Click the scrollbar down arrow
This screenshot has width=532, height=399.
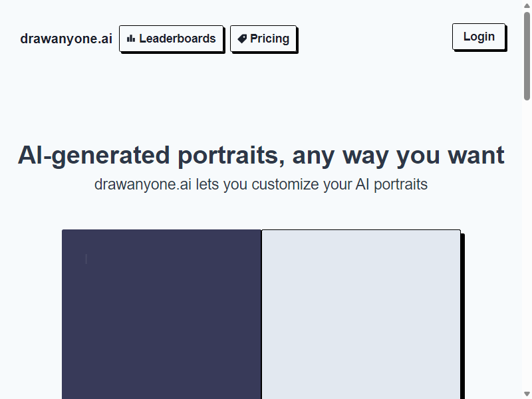[527, 394]
